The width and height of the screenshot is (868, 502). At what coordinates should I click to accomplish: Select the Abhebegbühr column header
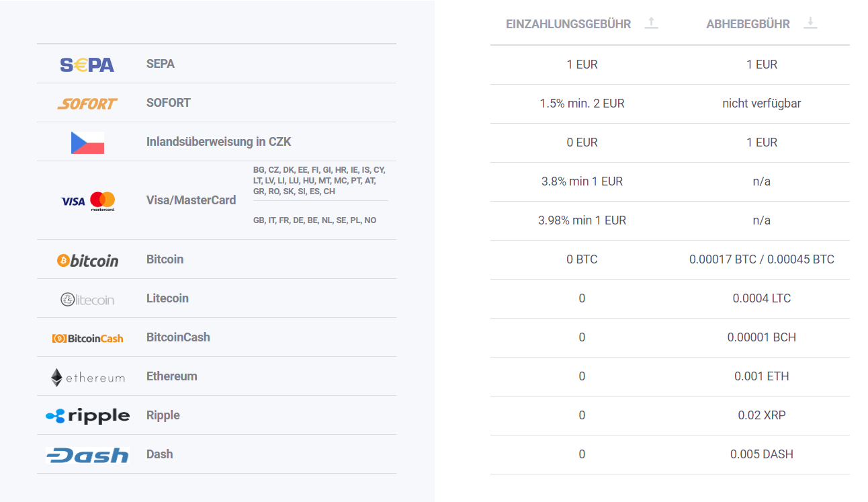coord(748,24)
